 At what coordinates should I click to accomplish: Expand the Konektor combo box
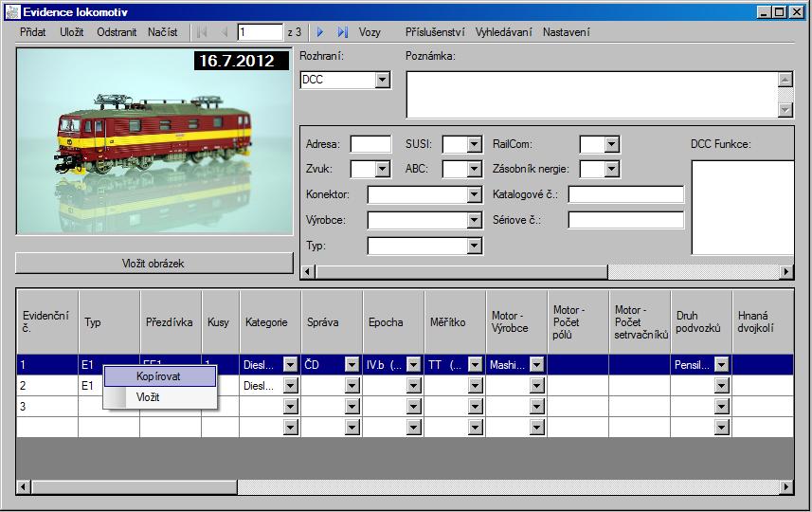(x=475, y=195)
